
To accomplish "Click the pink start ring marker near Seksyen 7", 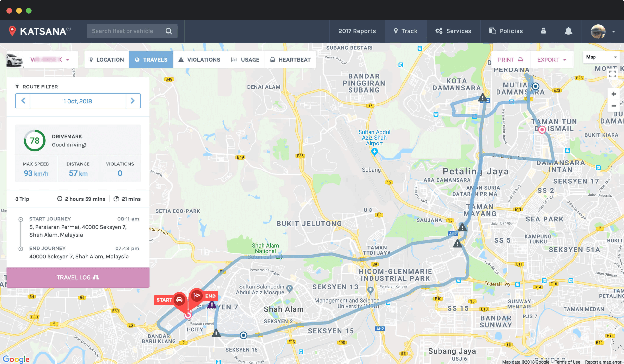I will 188,315.
